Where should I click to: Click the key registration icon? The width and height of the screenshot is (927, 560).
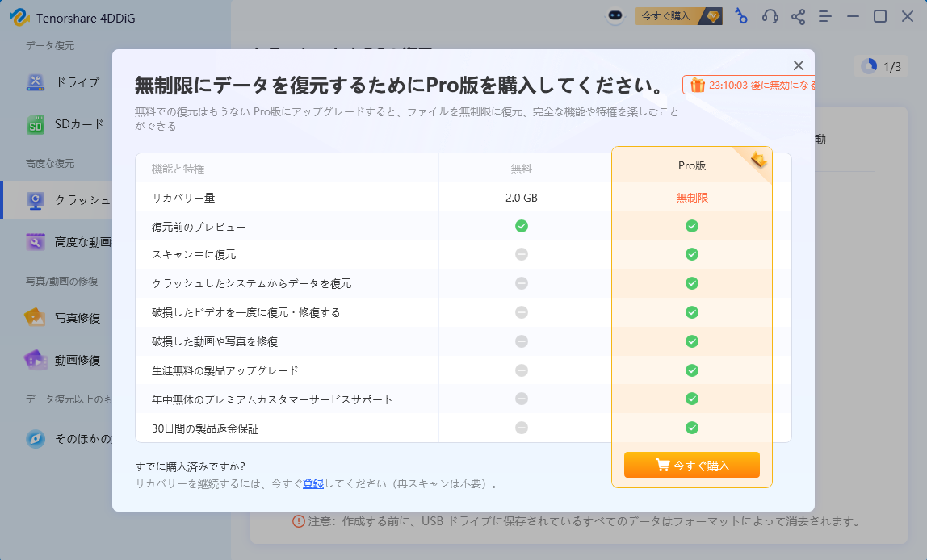[x=740, y=16]
